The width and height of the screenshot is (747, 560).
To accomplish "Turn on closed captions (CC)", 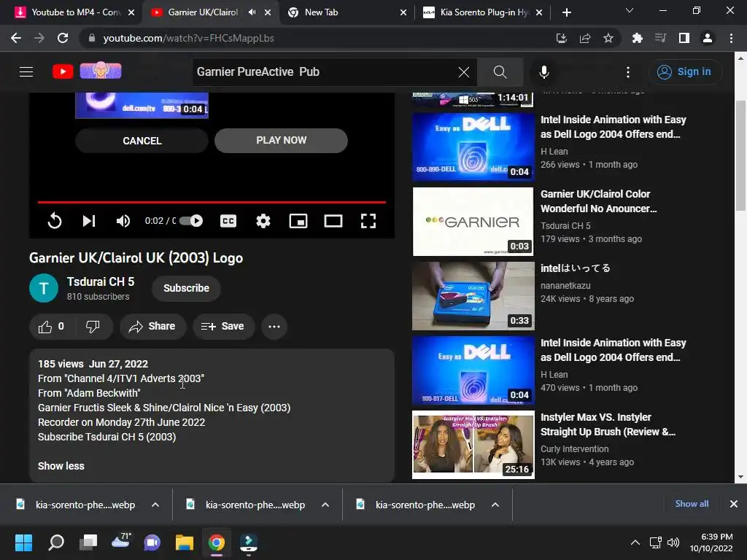I will pos(228,221).
